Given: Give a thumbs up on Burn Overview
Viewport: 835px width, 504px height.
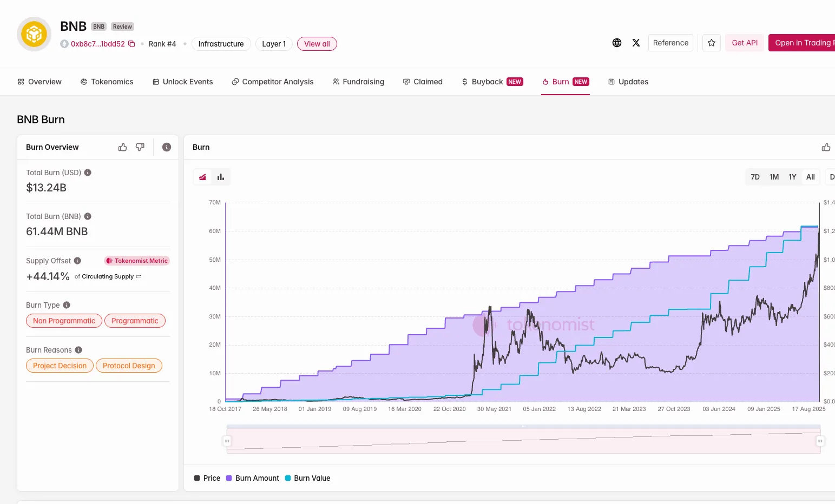Looking at the screenshot, I should click(x=122, y=147).
